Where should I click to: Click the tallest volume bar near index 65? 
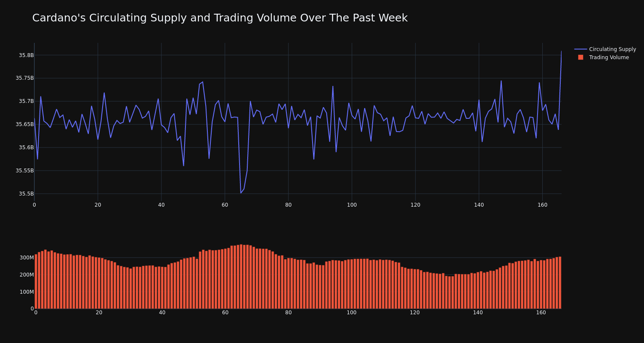pyautogui.click(x=241, y=277)
